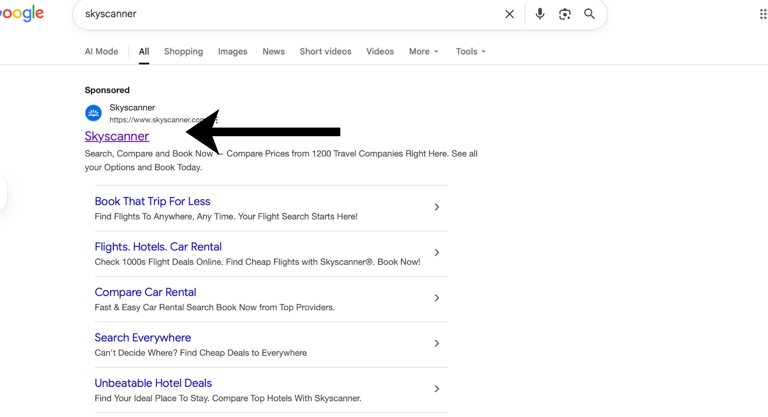
Task: Click the Skyscanner site name text
Action: coord(132,107)
